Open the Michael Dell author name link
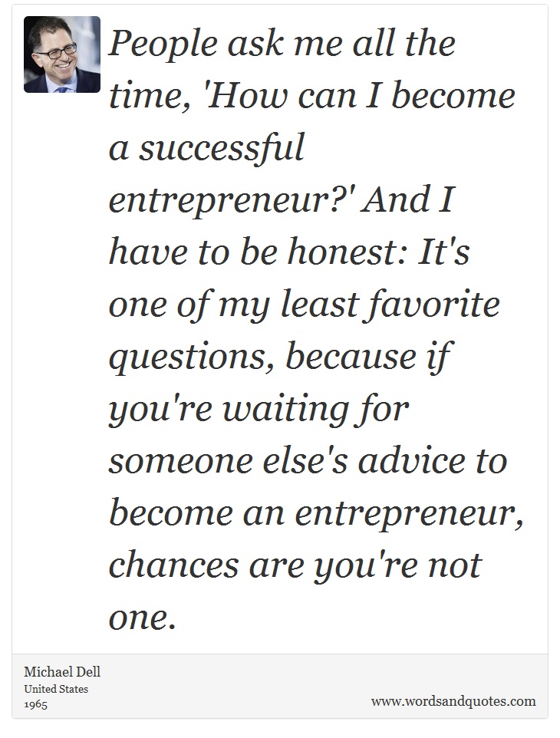The width and height of the screenshot is (560, 738). (62, 671)
